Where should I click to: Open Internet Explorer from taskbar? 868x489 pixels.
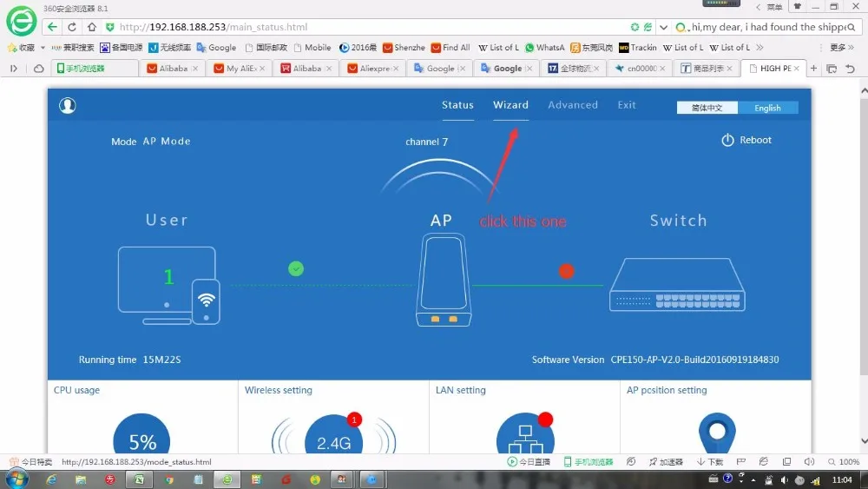[x=51, y=479]
